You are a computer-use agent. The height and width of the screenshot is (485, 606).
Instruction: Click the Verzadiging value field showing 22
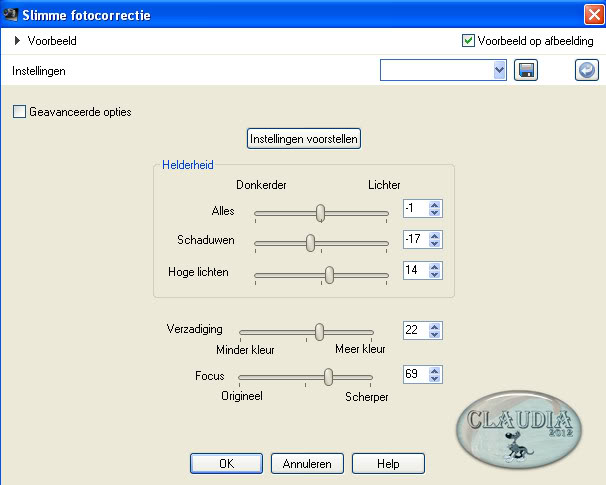(416, 330)
